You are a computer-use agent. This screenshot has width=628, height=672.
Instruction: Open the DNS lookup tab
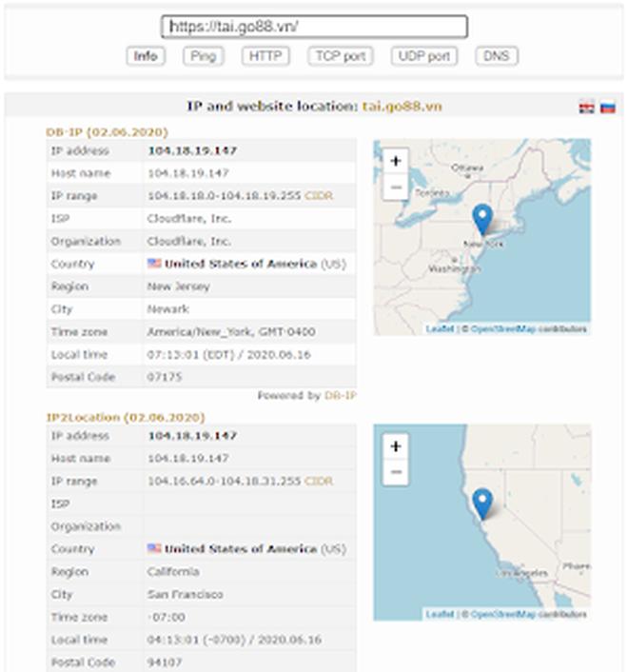(x=496, y=56)
